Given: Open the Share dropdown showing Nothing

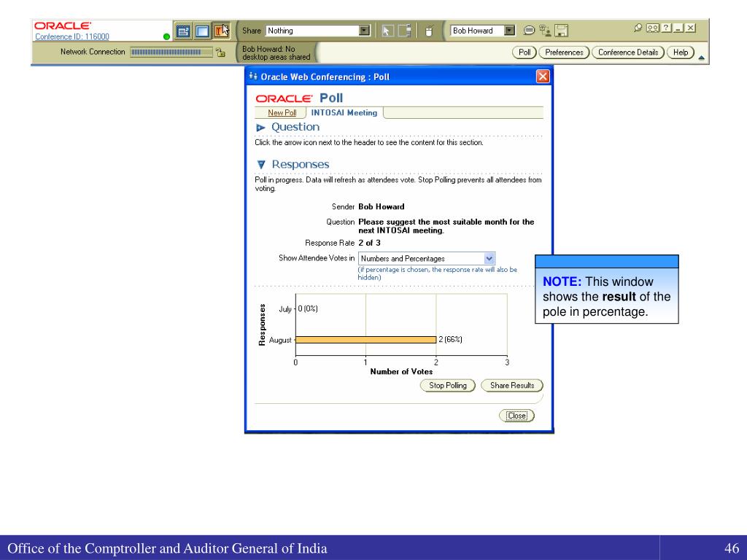Looking at the screenshot, I should coord(317,31).
